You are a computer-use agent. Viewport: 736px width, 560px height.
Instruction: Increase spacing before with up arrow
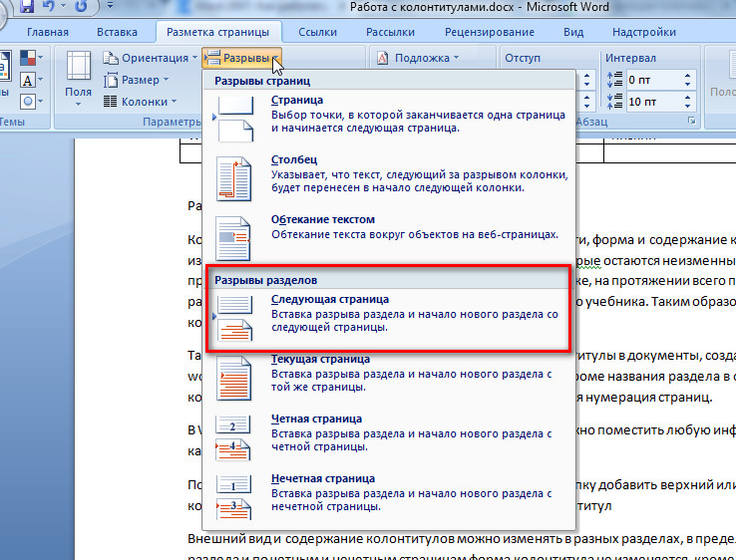pyautogui.click(x=688, y=76)
